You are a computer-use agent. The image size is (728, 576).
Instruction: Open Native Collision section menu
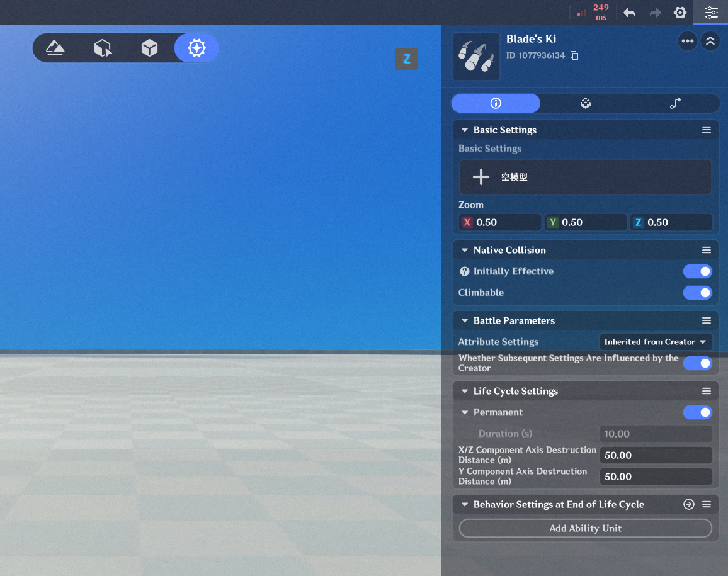click(x=706, y=250)
